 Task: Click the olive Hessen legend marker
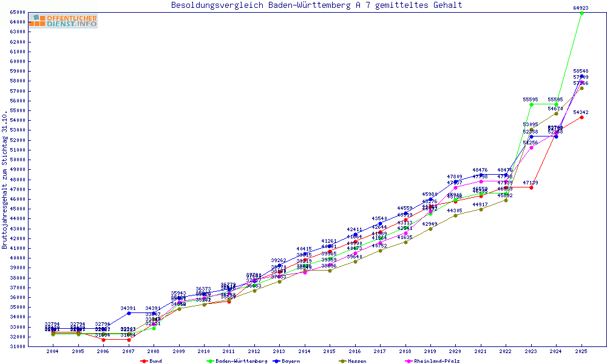pos(342,361)
